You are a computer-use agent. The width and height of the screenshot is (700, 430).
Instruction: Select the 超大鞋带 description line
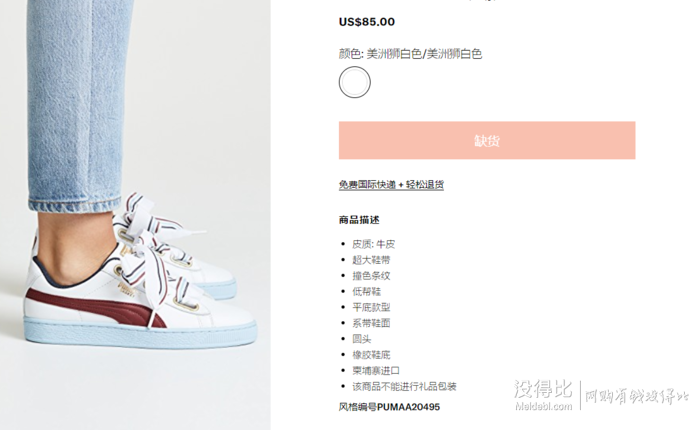(x=371, y=260)
